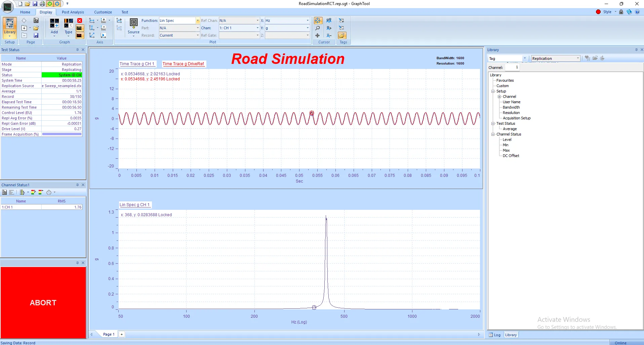Switch to the Log panel tab
Screen dimensions: 644x345
tap(495, 335)
